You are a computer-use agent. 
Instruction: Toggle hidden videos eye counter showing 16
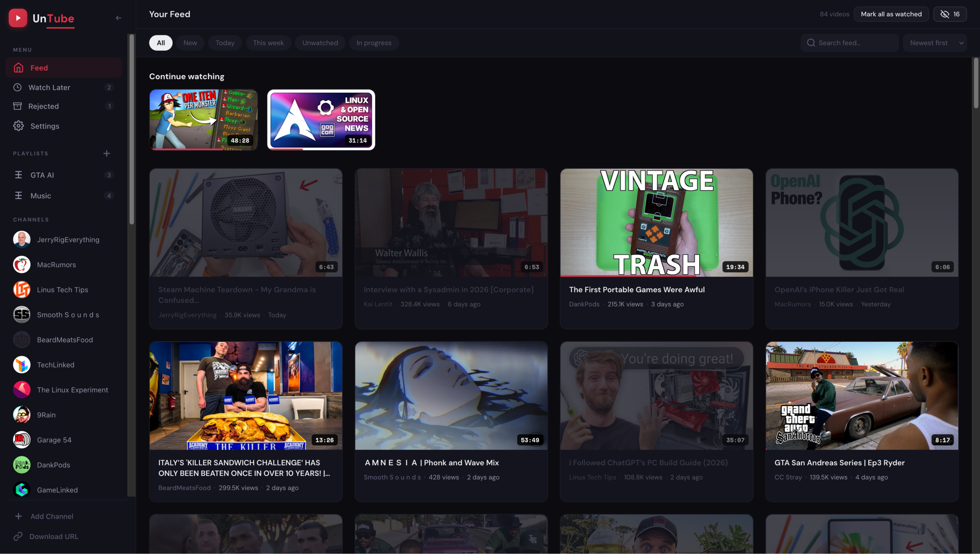tap(950, 14)
